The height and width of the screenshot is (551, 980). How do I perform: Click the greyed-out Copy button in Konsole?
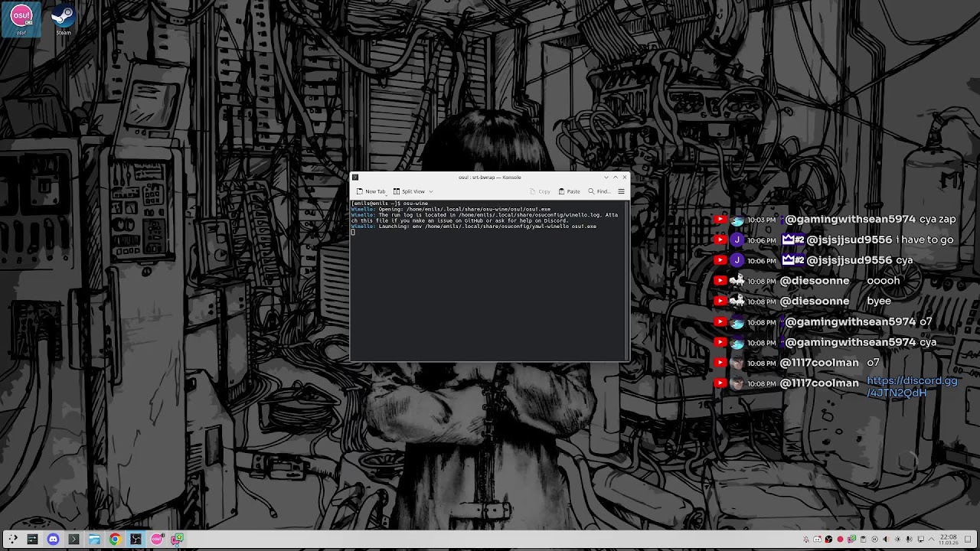(x=540, y=191)
